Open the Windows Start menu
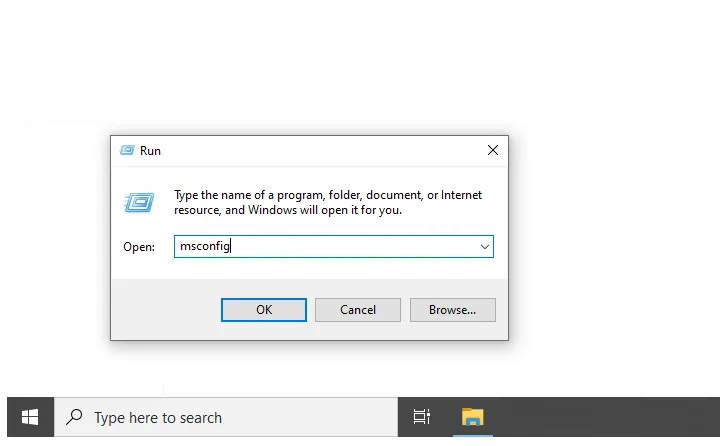Screen dimensions: 727x446 (x=30, y=417)
